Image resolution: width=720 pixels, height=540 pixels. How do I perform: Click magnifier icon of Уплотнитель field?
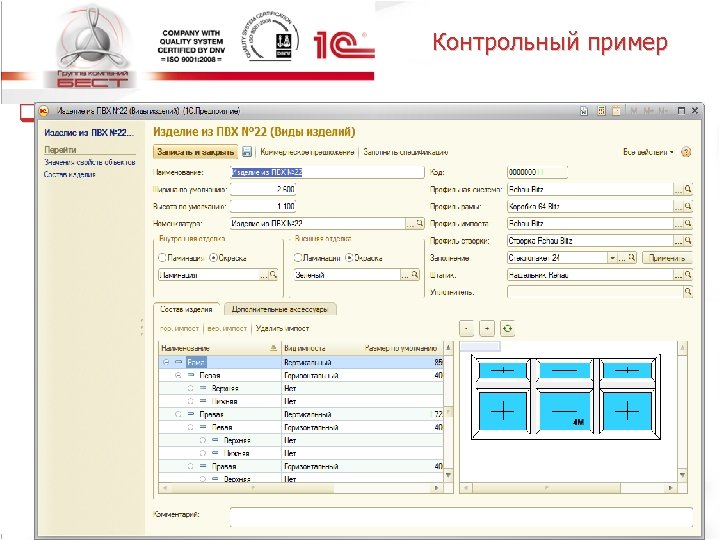pos(688,292)
